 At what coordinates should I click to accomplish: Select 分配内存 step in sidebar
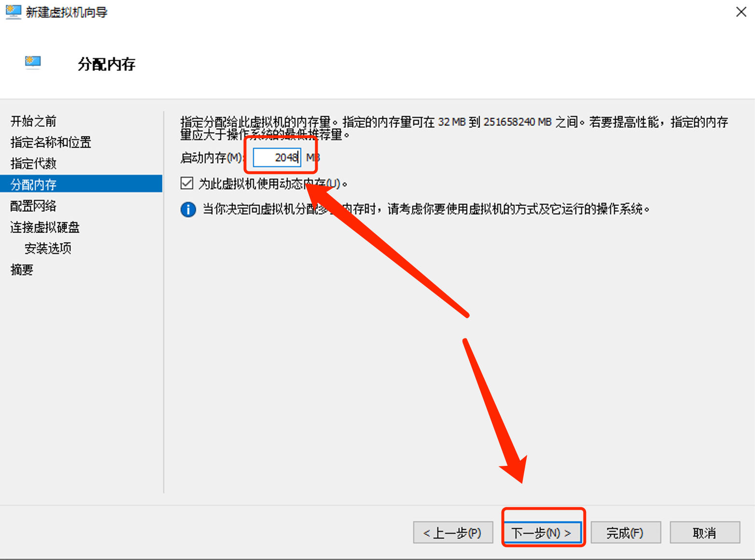point(81,184)
